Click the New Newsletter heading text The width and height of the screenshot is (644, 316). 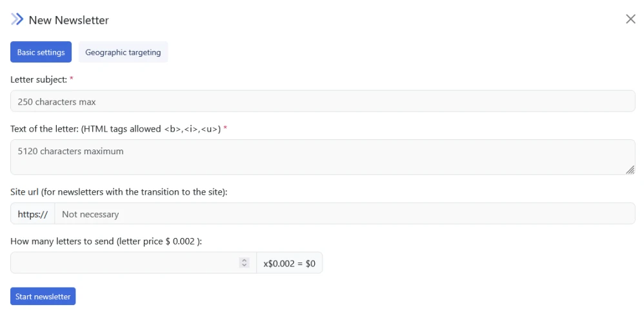[69, 20]
